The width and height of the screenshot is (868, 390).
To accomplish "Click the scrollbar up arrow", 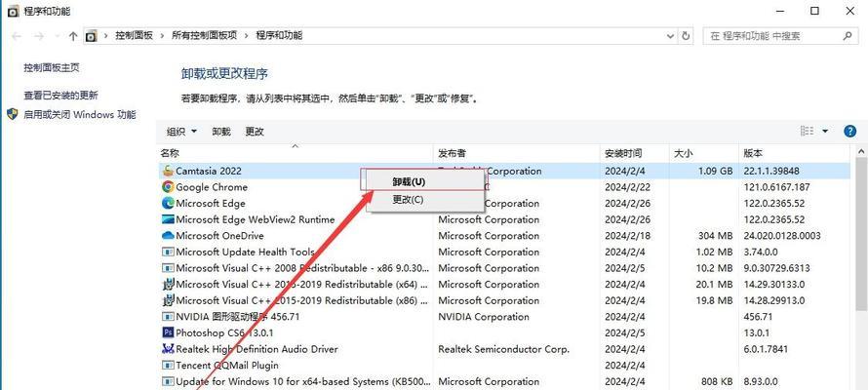I will 861,151.
